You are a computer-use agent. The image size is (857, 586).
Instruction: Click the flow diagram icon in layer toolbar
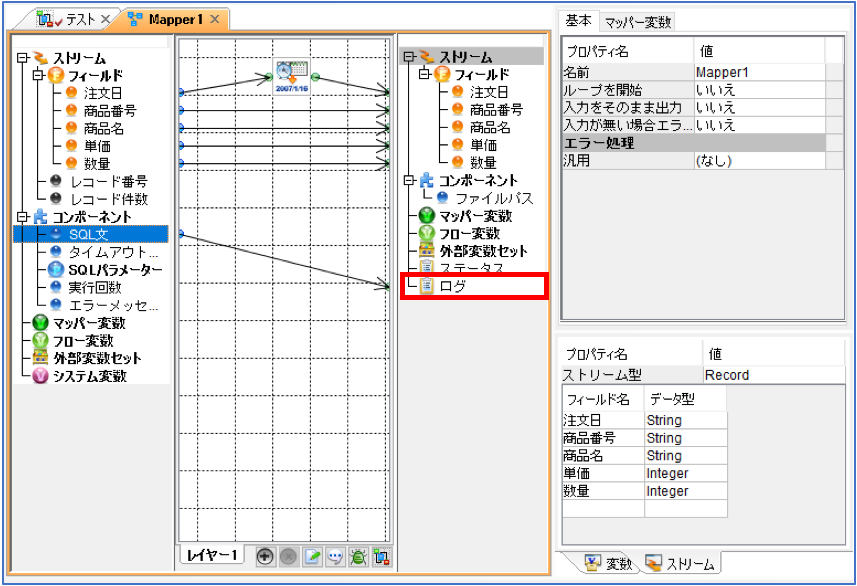pyautogui.click(x=381, y=556)
